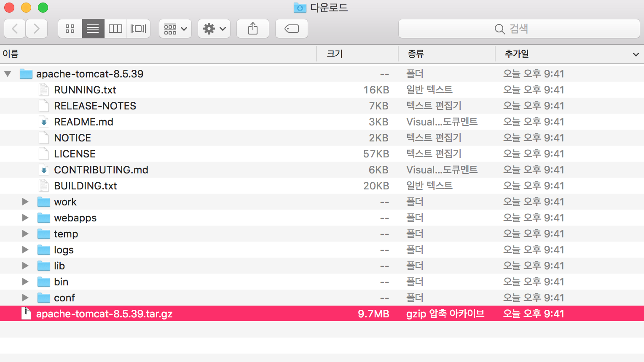
Task: Expand the logs folder
Action: tap(25, 250)
